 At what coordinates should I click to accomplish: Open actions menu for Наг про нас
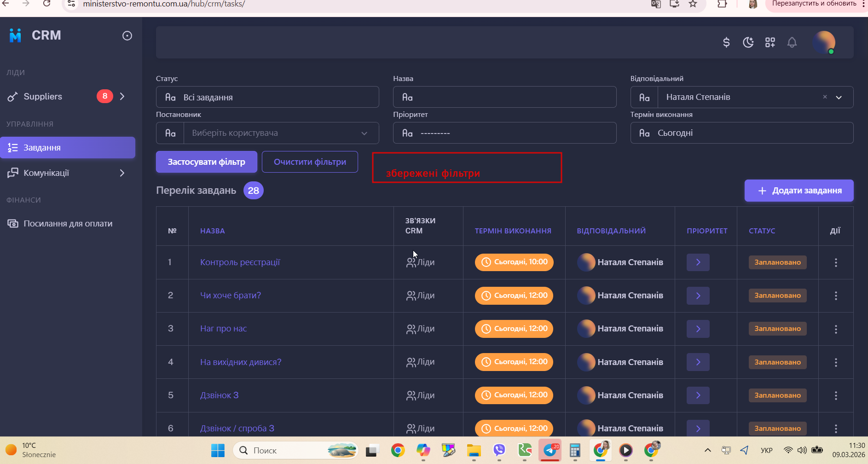[x=836, y=329]
